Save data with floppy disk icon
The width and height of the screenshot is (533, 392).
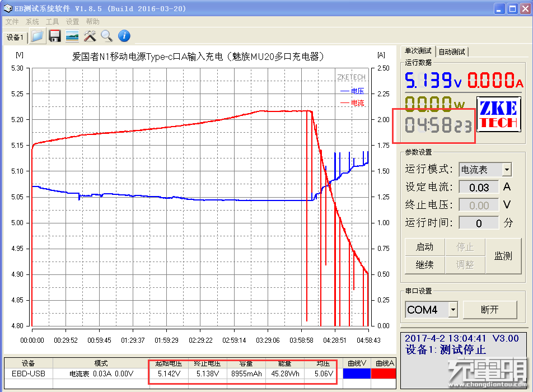[55, 36]
